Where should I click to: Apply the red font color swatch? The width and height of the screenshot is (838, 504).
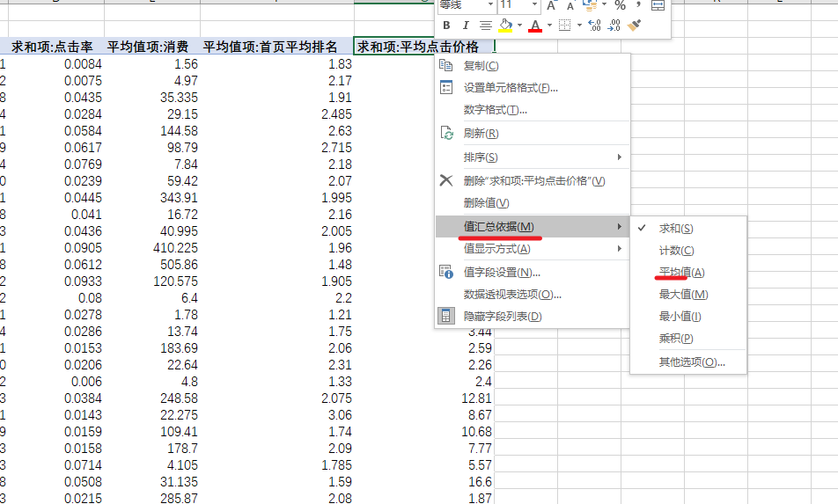pyautogui.click(x=534, y=26)
